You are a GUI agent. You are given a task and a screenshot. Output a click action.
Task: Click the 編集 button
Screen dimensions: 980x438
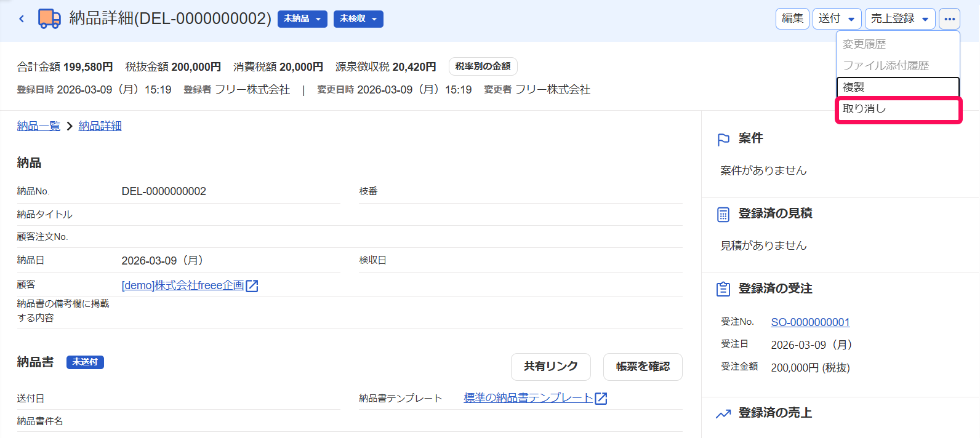[792, 19]
